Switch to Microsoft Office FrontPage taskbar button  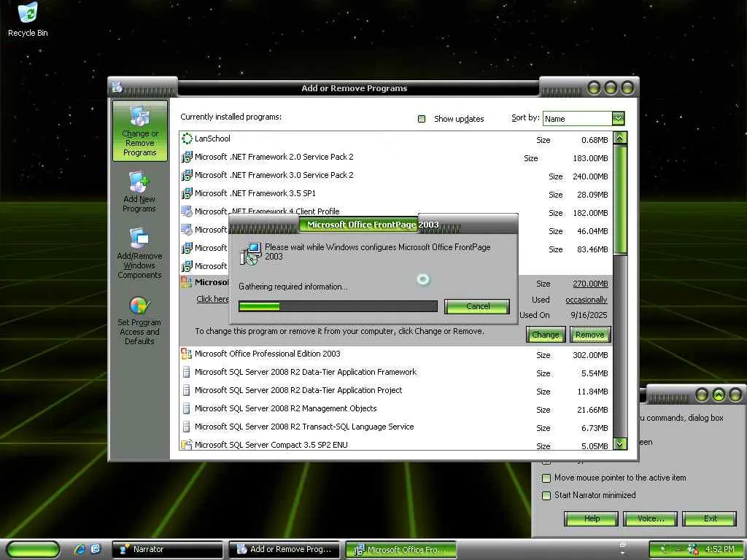[x=401, y=550]
